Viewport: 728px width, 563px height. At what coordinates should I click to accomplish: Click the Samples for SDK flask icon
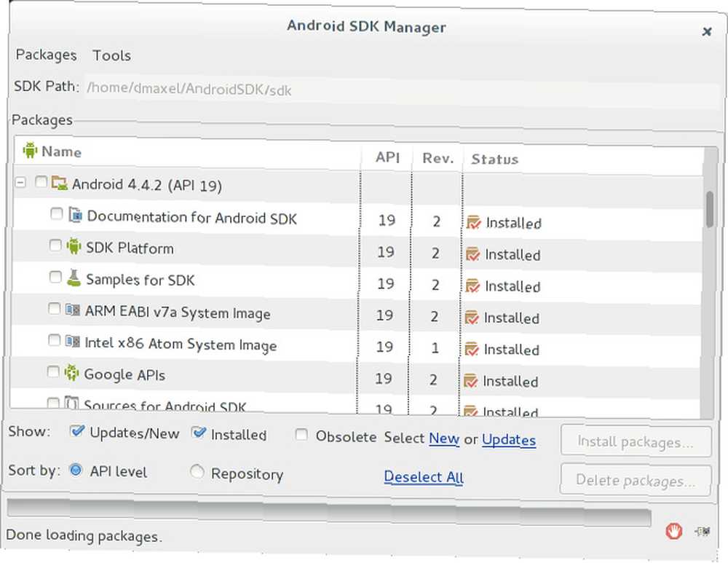coord(74,277)
